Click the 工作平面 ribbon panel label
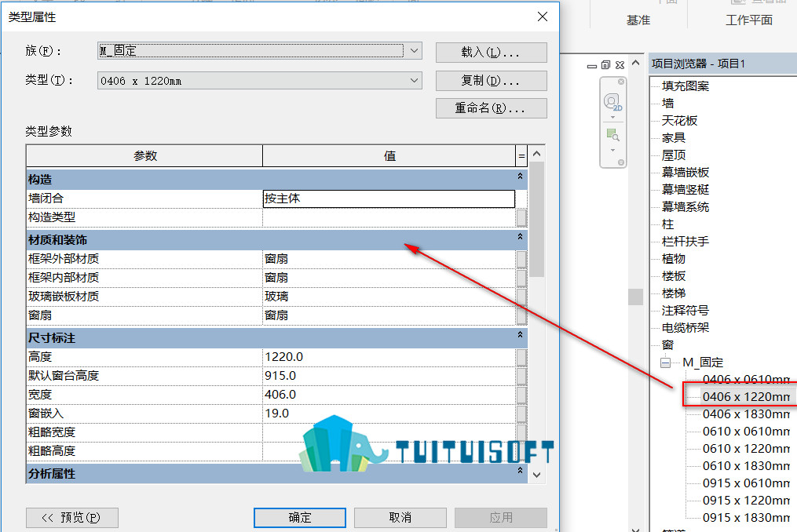797x532 pixels. click(749, 20)
